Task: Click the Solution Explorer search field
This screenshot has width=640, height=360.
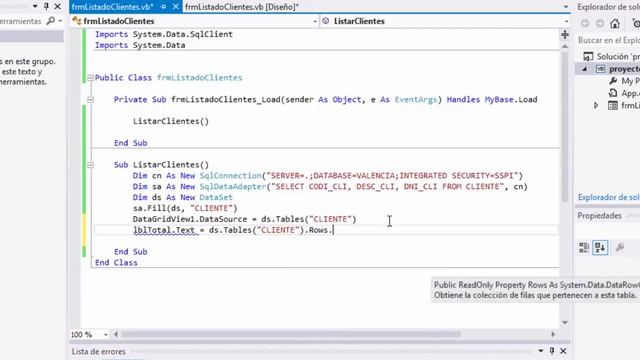Action: pos(609,40)
